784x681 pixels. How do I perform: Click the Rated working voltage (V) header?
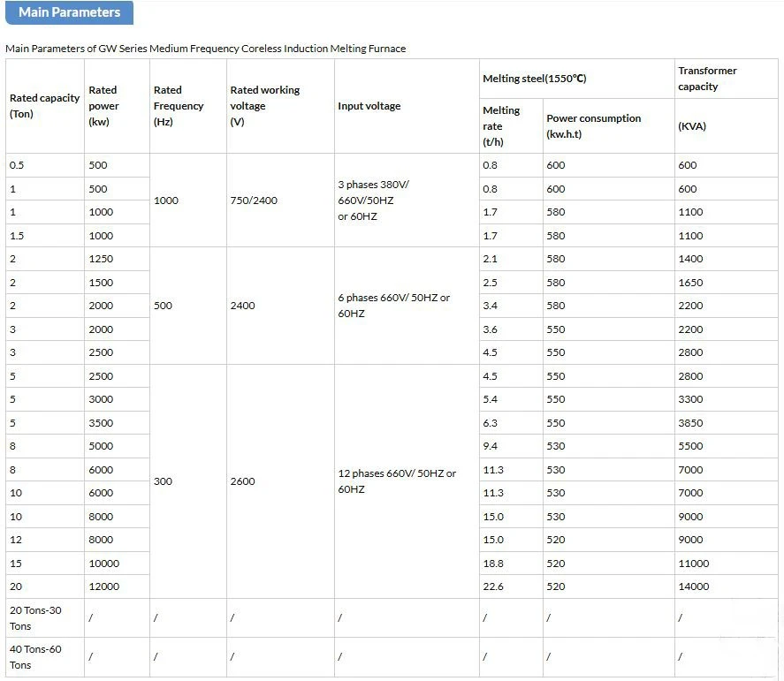[280, 106]
